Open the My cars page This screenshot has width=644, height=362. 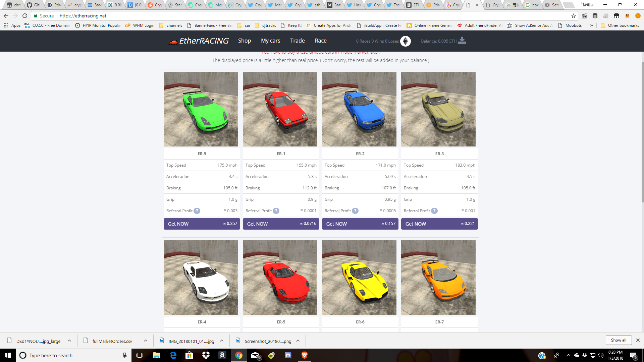[x=270, y=41]
